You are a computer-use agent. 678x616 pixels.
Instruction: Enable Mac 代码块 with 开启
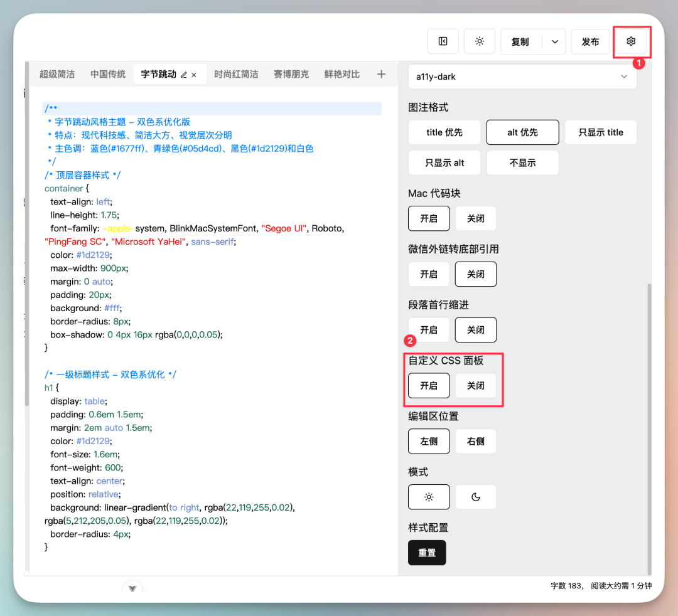(429, 218)
